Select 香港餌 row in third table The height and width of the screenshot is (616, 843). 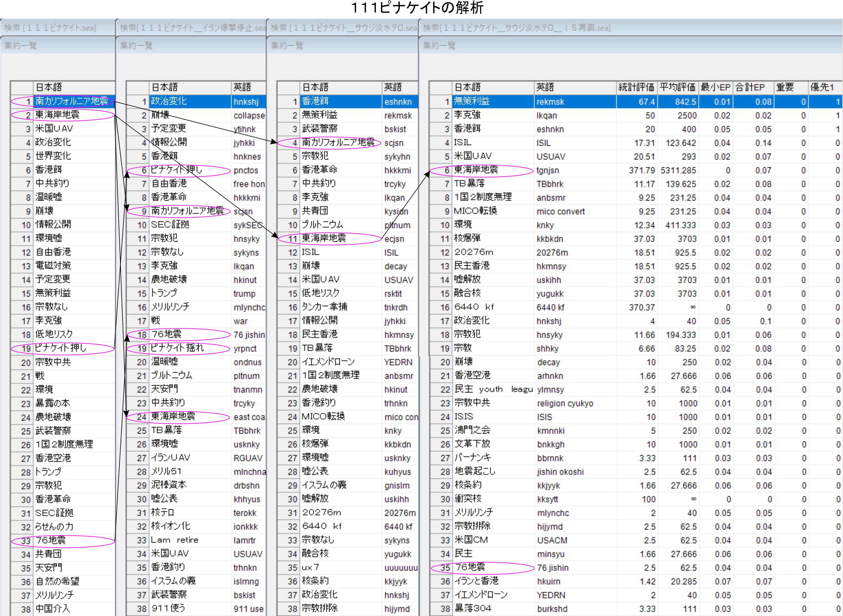coord(315,101)
